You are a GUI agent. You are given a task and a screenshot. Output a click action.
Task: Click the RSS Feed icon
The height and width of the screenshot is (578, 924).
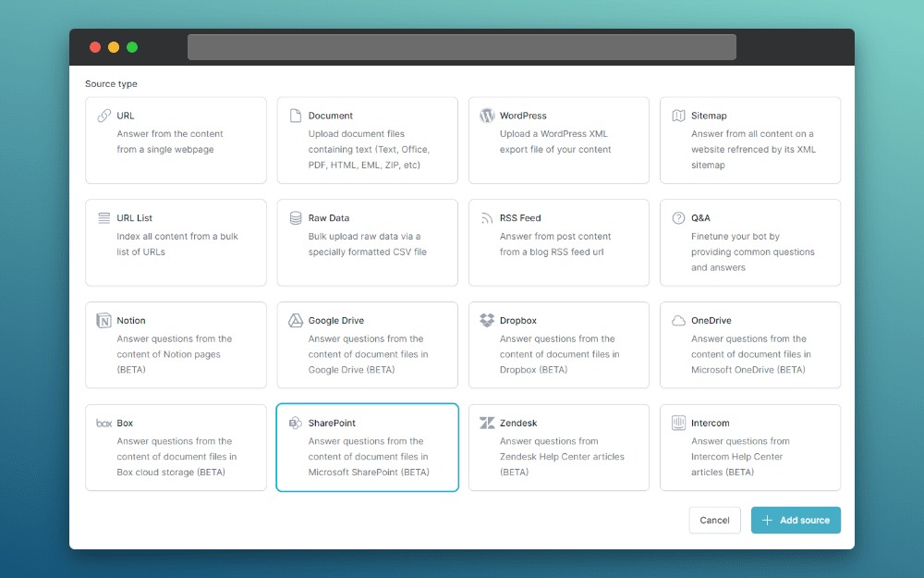pos(487,218)
